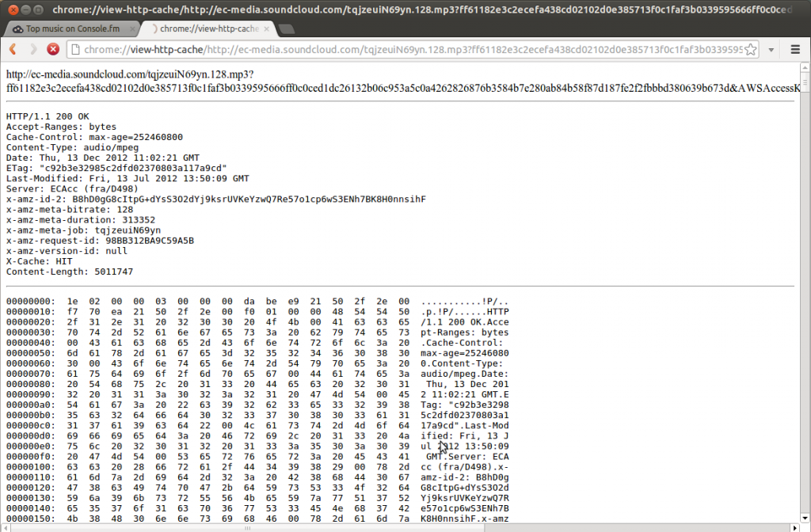The image size is (811, 532).
Task: Click the loading spinner on view-http-cache tab
Action: (154, 29)
